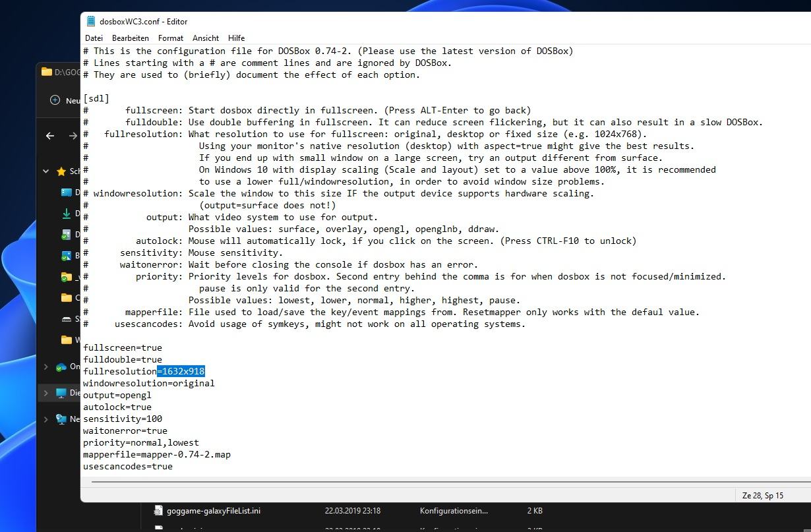
Task: Go back using Explorer's back arrow
Action: pyautogui.click(x=50, y=136)
